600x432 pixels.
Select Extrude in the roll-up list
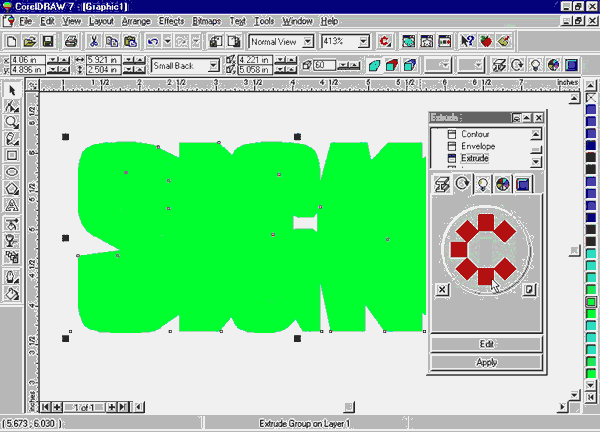474,158
